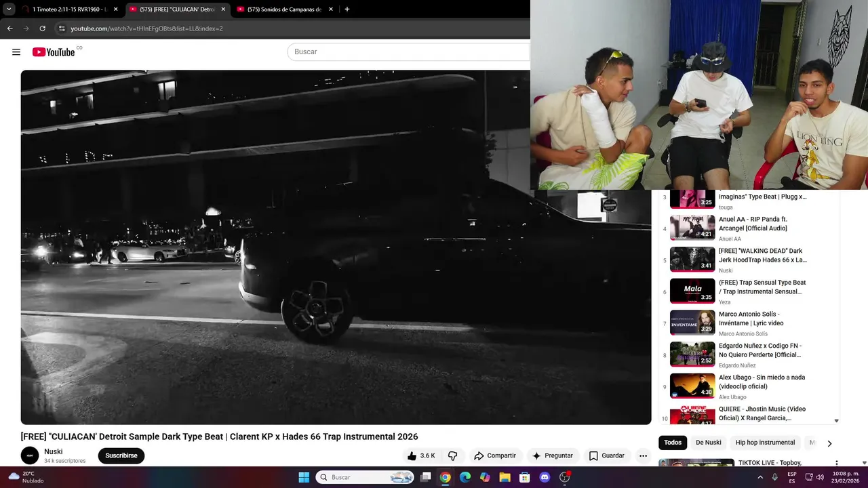Reload the page with the refresh icon
This screenshot has width=868, height=488.
(42, 28)
